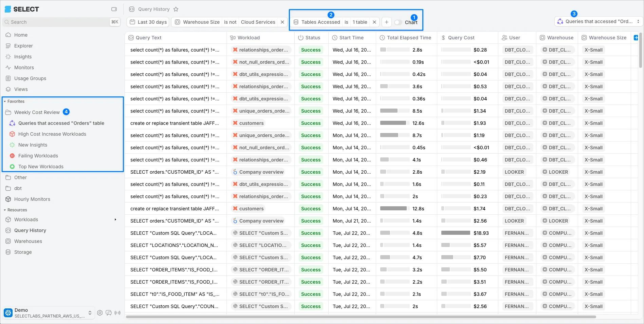The height and width of the screenshot is (324, 644).
Task: Navigate to Usage Groups
Action: (30, 78)
